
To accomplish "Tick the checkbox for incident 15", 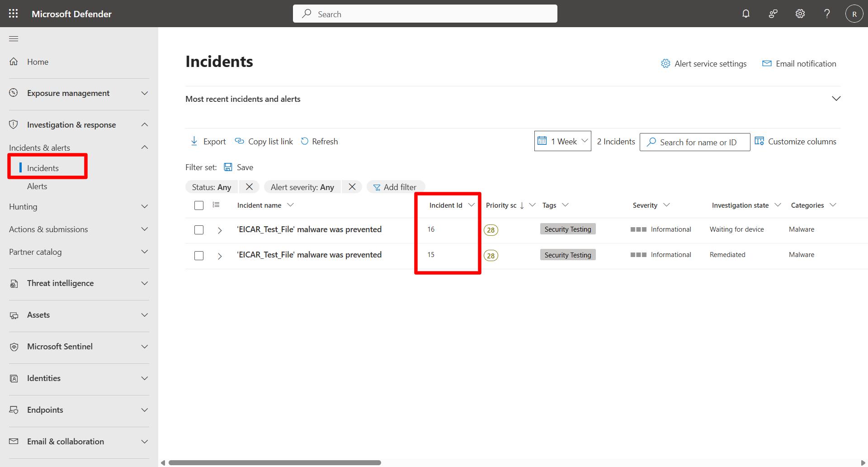I will click(x=199, y=256).
